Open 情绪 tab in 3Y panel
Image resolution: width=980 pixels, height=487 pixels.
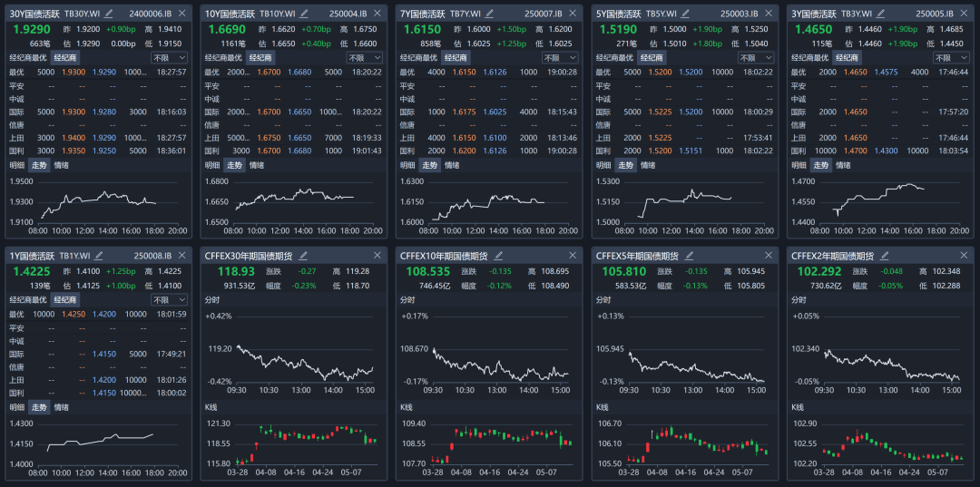pos(842,165)
